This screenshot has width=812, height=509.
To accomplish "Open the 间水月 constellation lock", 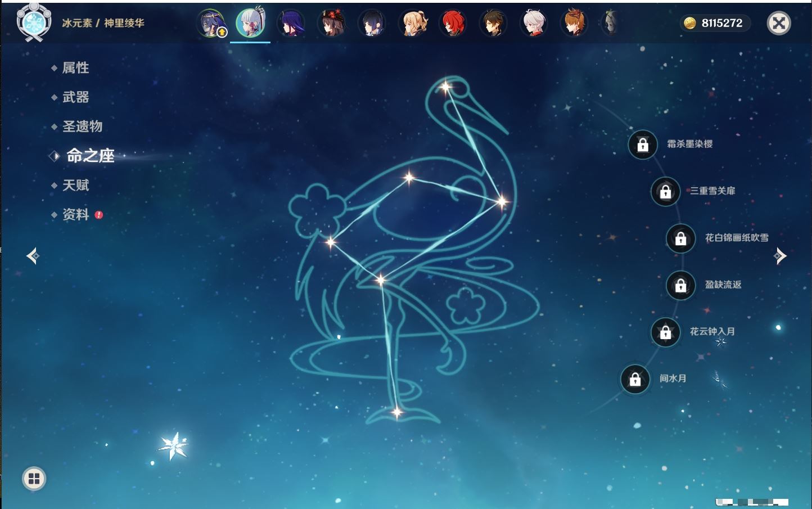I will (635, 379).
